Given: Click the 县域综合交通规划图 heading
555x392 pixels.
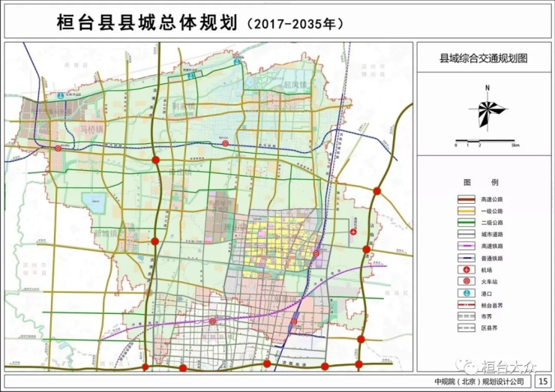Looking at the screenshot, I should 484,58.
